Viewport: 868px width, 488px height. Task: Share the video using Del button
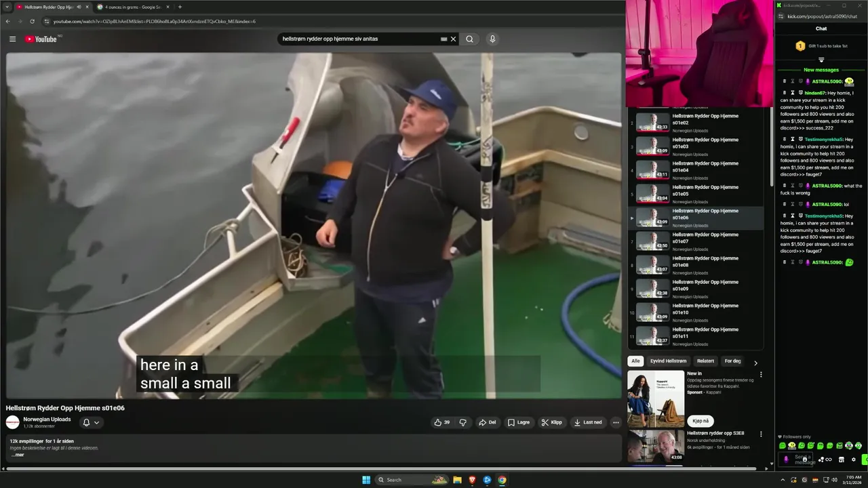click(x=488, y=422)
